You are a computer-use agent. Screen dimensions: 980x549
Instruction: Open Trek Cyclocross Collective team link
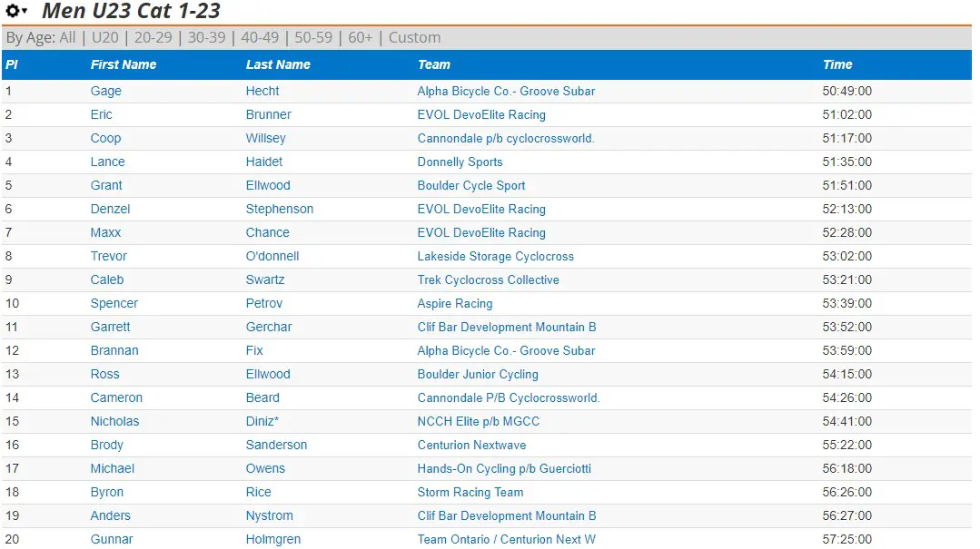click(x=488, y=279)
